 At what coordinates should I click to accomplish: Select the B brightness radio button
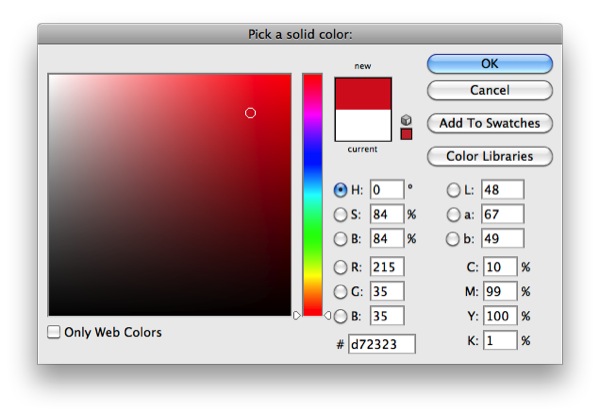pyautogui.click(x=340, y=239)
